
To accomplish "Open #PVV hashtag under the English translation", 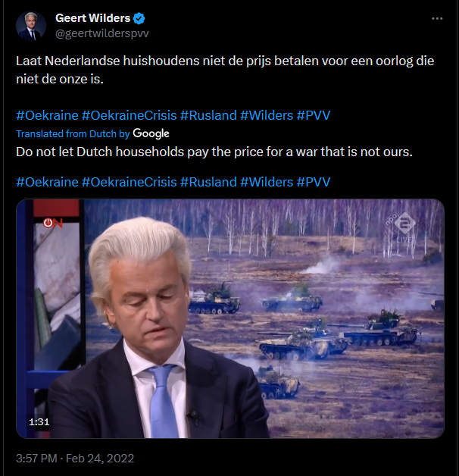I will click(314, 182).
